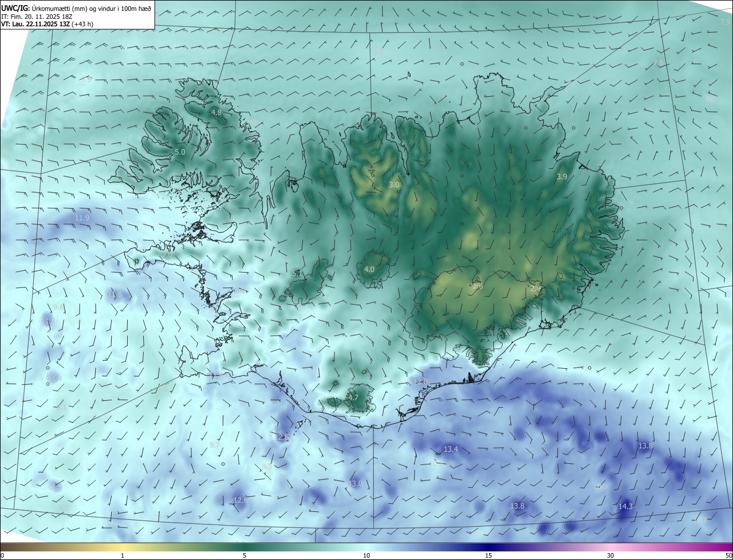Click the '1' tick label on the color scale
The width and height of the screenshot is (733, 560).
point(123,555)
